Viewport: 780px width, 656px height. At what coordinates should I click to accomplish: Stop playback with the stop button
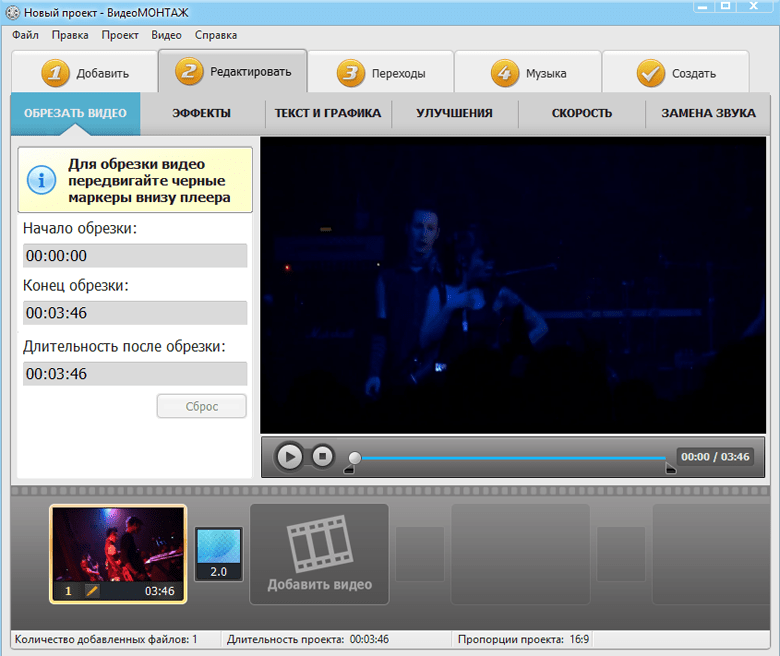tap(322, 456)
